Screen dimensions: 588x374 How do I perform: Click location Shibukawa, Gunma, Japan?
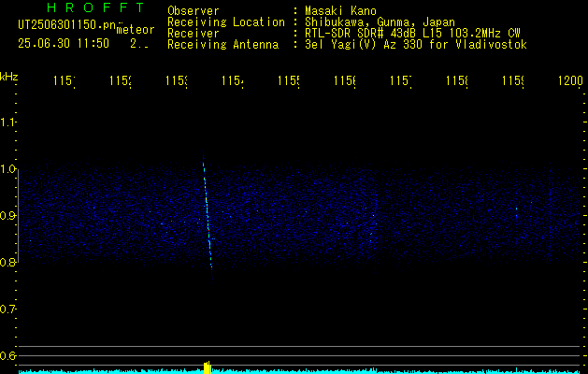(380, 22)
